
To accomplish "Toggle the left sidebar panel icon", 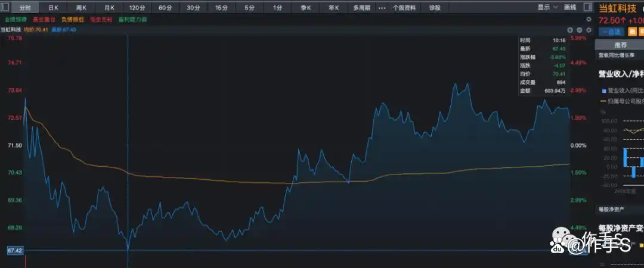I will (x=7, y=8).
